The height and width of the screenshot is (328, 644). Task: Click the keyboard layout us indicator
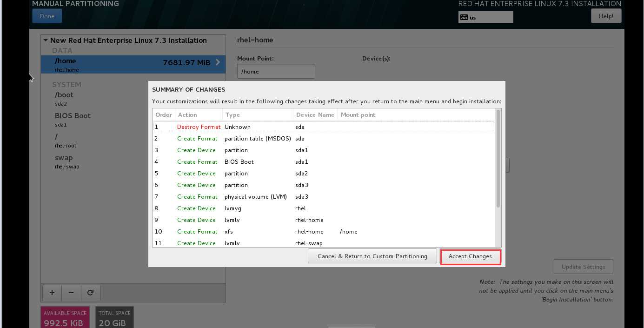pyautogui.click(x=485, y=17)
